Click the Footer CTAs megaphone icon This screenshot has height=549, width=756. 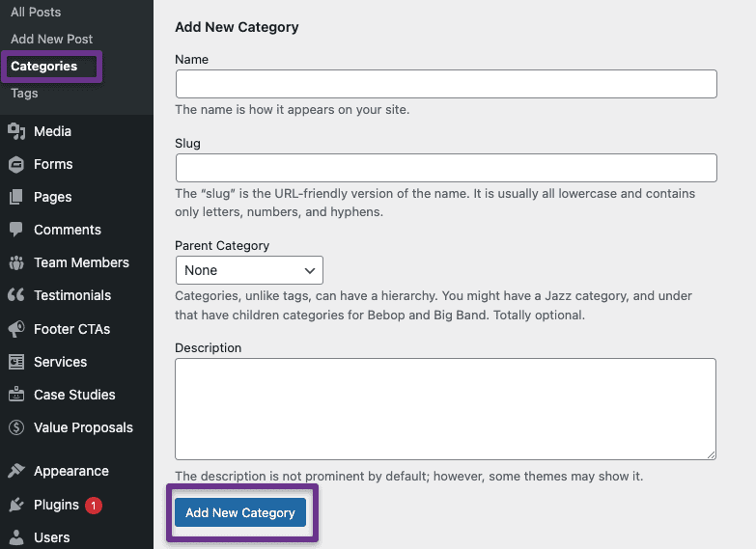coord(15,329)
